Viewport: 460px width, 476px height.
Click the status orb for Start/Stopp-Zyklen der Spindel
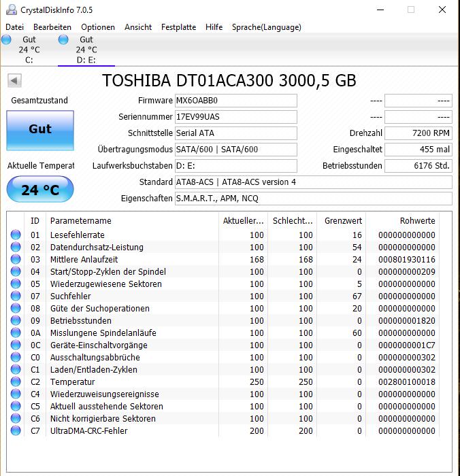16,271
